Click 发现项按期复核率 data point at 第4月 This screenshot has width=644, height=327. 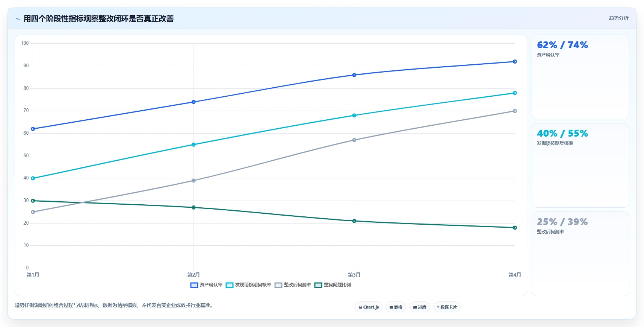pos(515,93)
